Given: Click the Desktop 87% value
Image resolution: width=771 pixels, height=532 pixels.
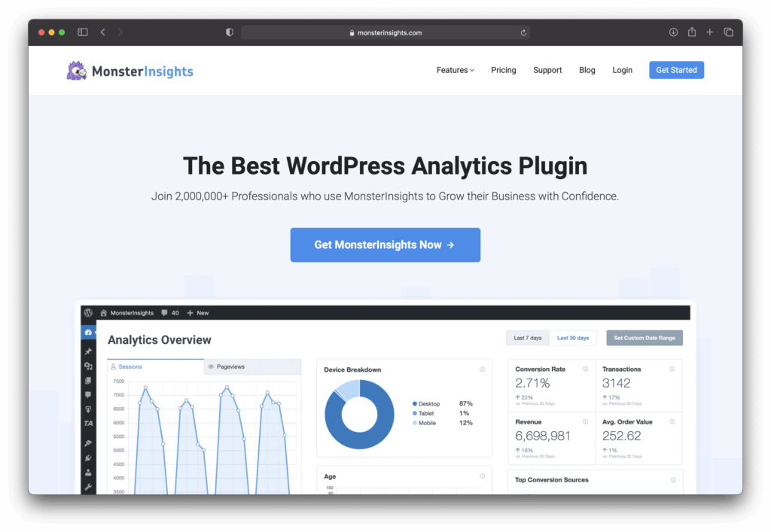Looking at the screenshot, I should pos(465,404).
